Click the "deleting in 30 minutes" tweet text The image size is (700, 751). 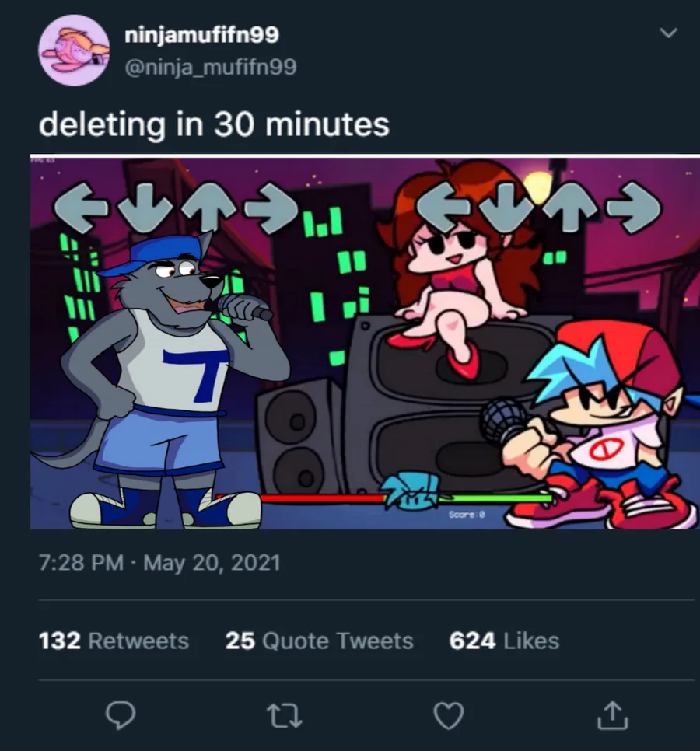(x=214, y=124)
